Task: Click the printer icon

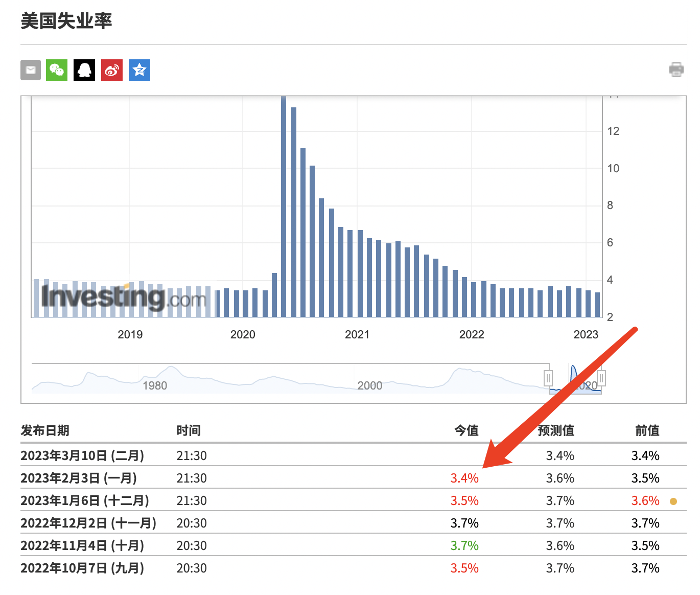Action: [676, 70]
